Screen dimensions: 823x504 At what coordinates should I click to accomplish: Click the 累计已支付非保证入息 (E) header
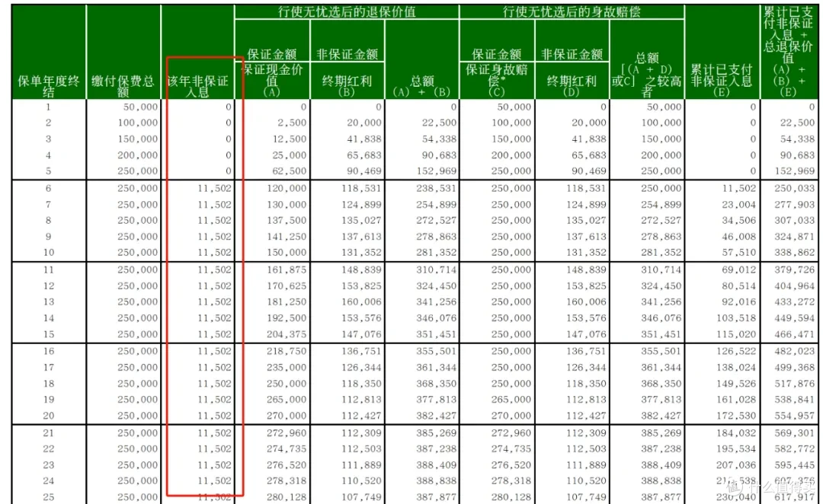(x=721, y=80)
